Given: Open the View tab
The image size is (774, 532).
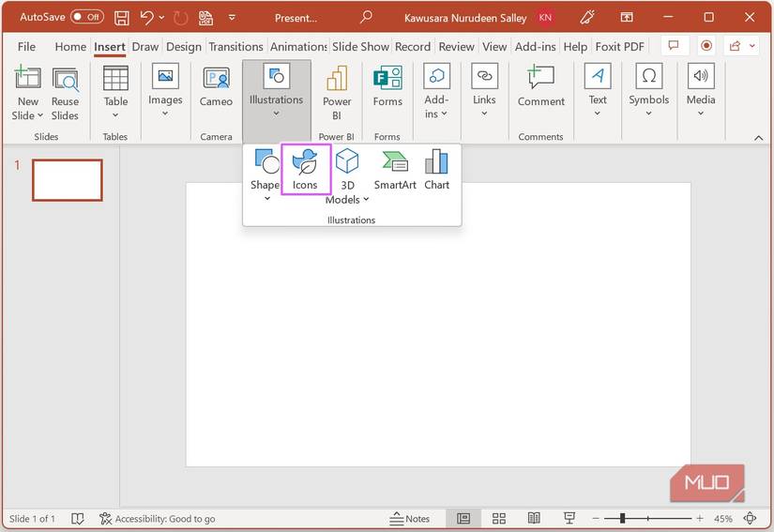Looking at the screenshot, I should [494, 46].
